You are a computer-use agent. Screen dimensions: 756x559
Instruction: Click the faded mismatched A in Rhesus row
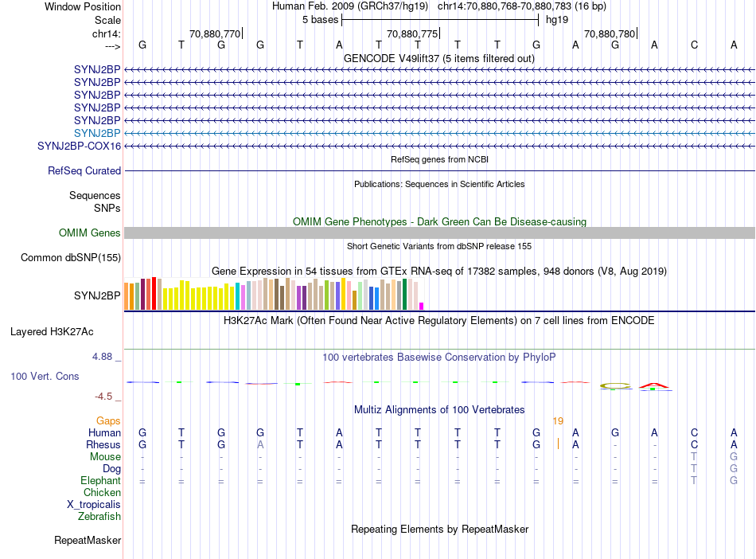point(260,444)
